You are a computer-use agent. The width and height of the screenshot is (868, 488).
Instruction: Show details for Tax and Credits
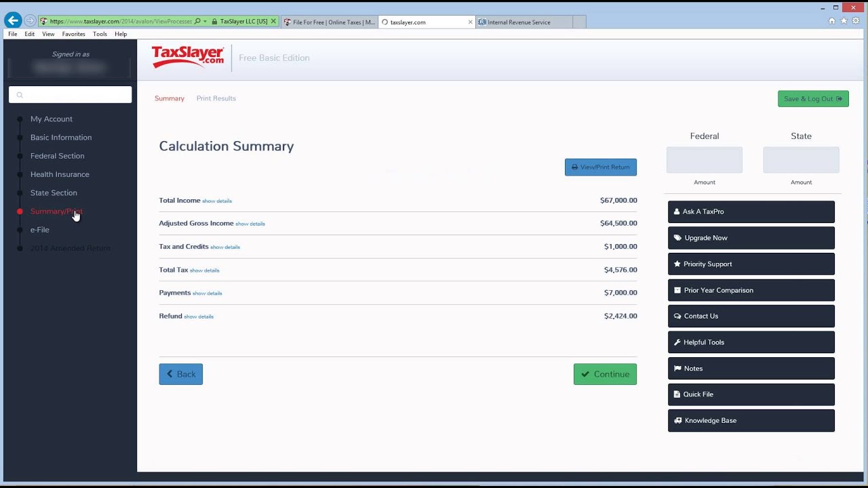[225, 247]
